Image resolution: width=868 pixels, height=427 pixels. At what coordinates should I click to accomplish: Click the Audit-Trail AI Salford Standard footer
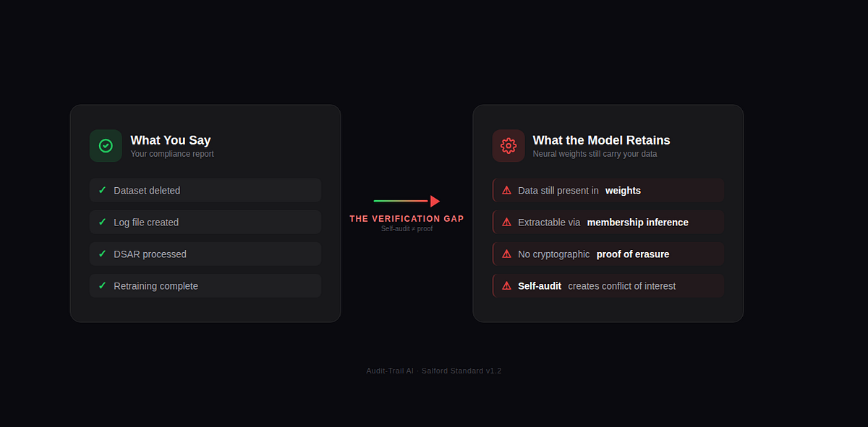coord(434,371)
